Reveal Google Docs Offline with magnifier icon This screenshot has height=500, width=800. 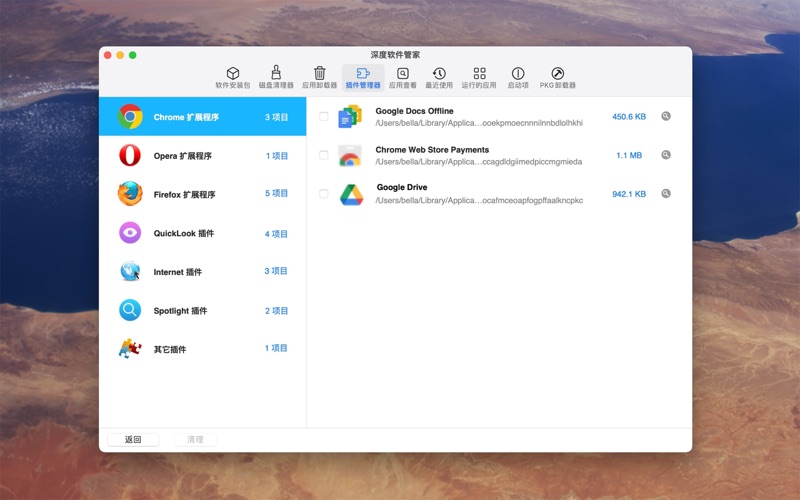click(x=666, y=117)
